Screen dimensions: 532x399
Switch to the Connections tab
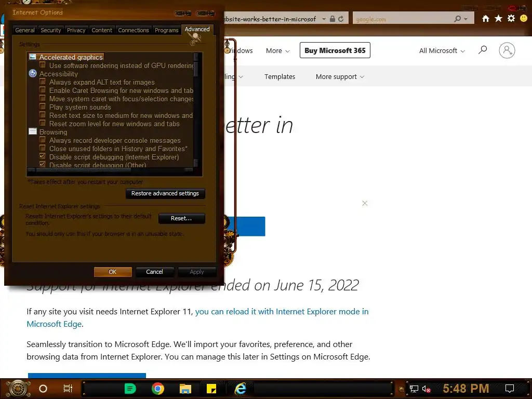[134, 30]
